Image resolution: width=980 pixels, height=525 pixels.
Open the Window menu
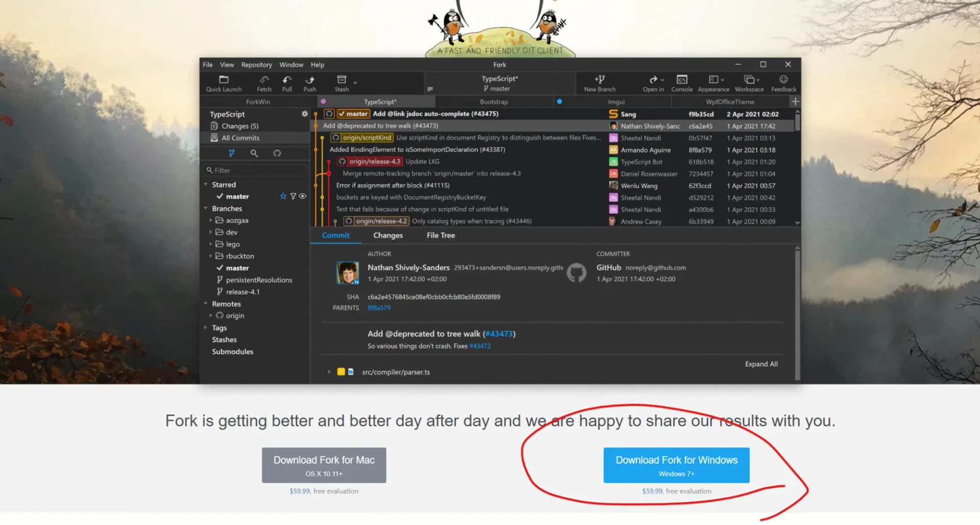(291, 65)
